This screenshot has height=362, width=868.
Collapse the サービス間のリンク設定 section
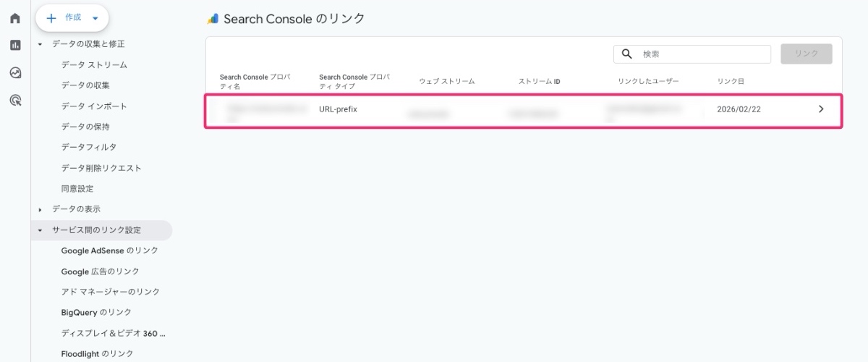coord(41,230)
